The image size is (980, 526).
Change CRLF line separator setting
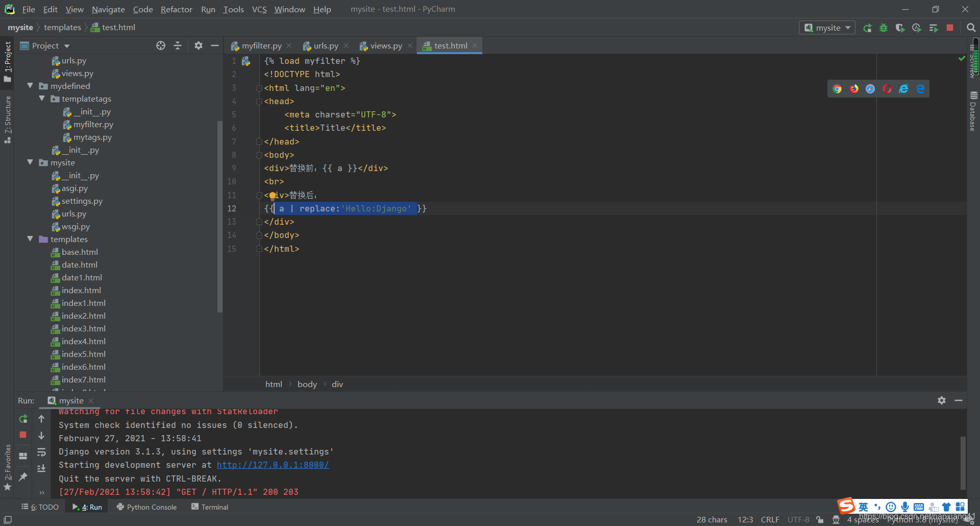[770, 520]
